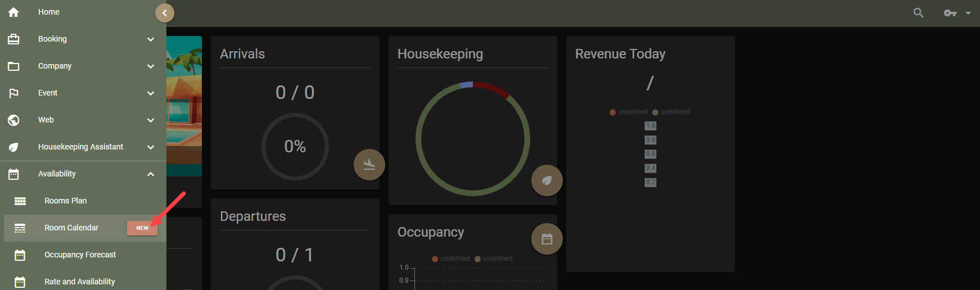Click the Booking briefcase icon
Screen dimensions: 980x290
[13, 39]
